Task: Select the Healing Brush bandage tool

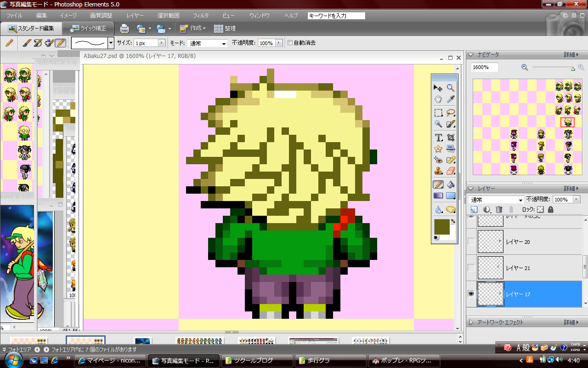Action: (x=451, y=160)
